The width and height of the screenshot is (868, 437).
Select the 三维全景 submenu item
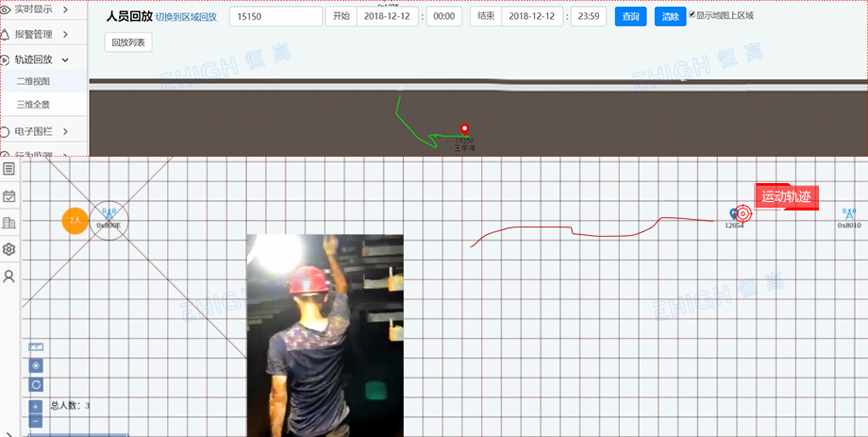coord(33,104)
